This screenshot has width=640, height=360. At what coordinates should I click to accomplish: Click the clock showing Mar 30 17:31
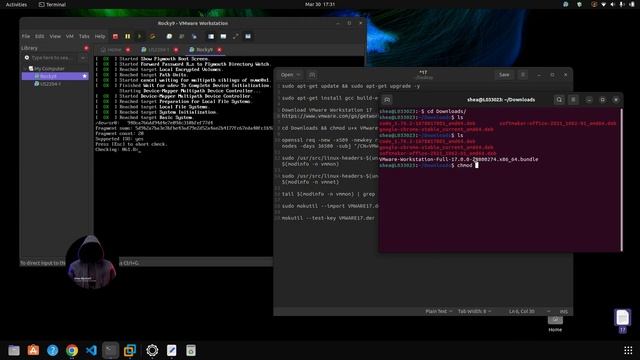(x=320, y=4)
